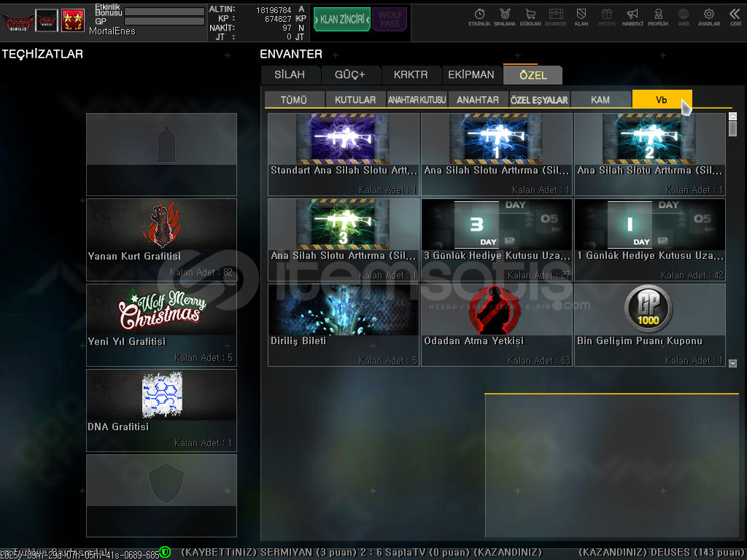The image size is (747, 560).
Task: Click the player name MortalEnes
Action: (x=112, y=31)
